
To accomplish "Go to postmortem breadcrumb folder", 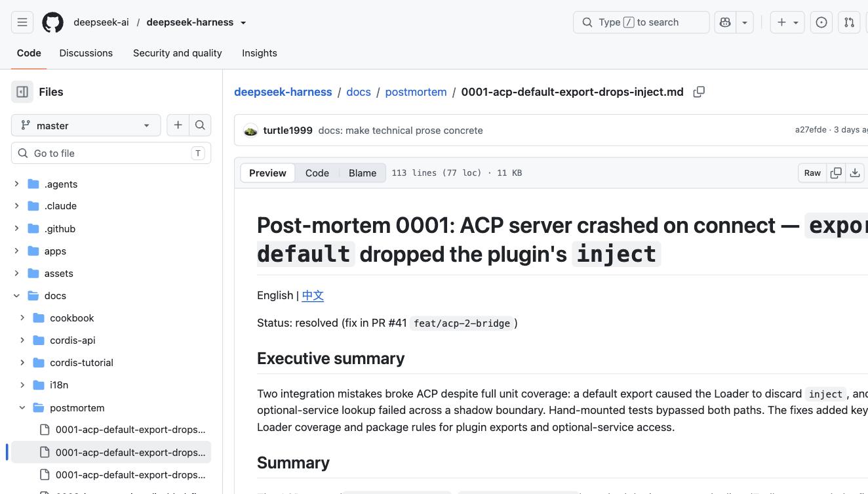I will [x=416, y=92].
